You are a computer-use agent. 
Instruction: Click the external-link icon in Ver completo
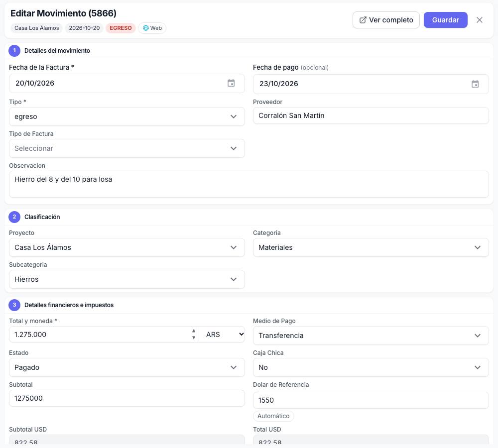(x=363, y=20)
